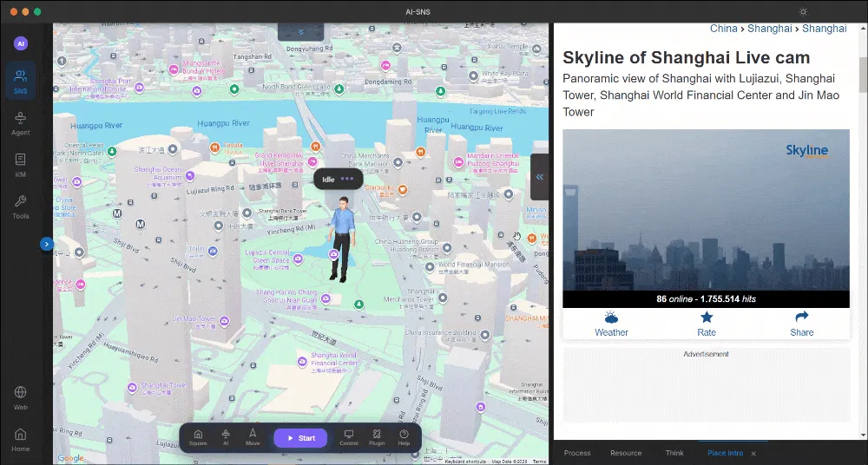Switch to the Process tab
Viewport: 868px width, 465px height.
[577, 453]
